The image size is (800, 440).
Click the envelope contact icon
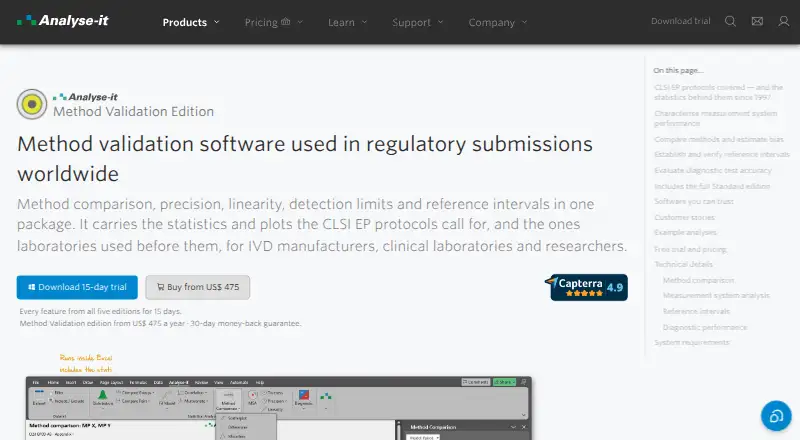[x=757, y=21]
